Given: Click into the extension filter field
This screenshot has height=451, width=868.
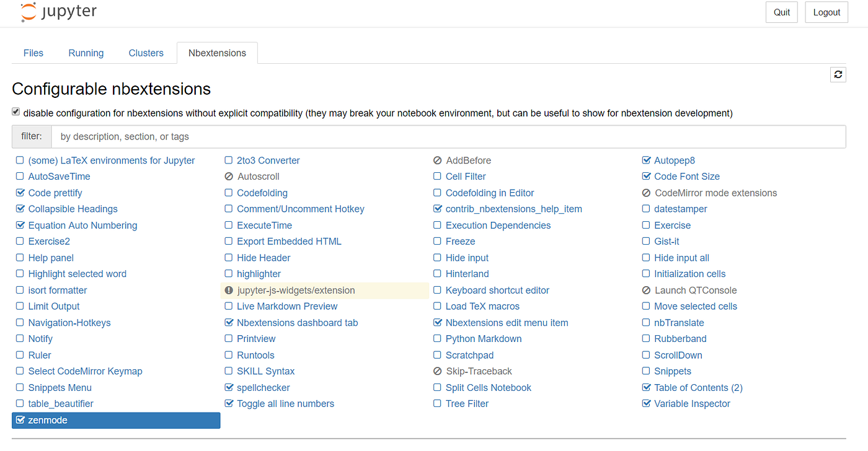Looking at the screenshot, I should tap(448, 136).
